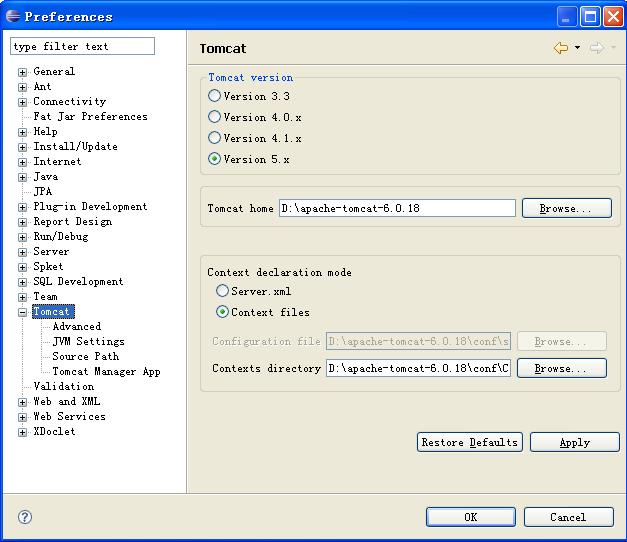Select Version 3.3 radio button
627x542 pixels.
coord(214,96)
